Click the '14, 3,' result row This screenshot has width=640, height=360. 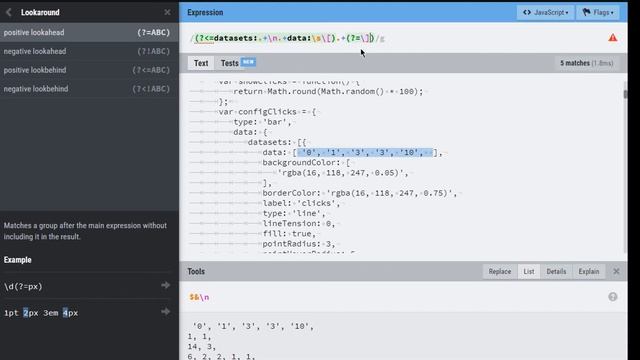202,347
